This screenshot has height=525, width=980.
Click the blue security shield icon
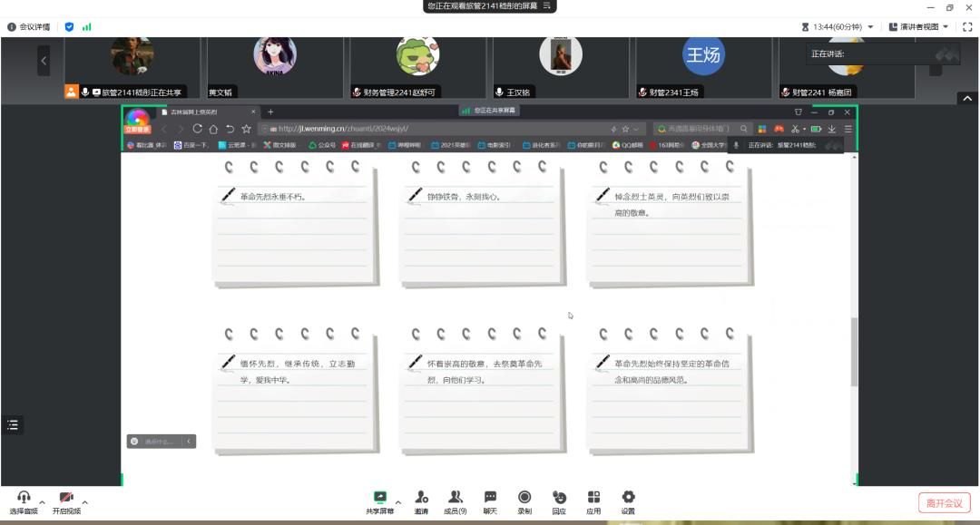70,27
